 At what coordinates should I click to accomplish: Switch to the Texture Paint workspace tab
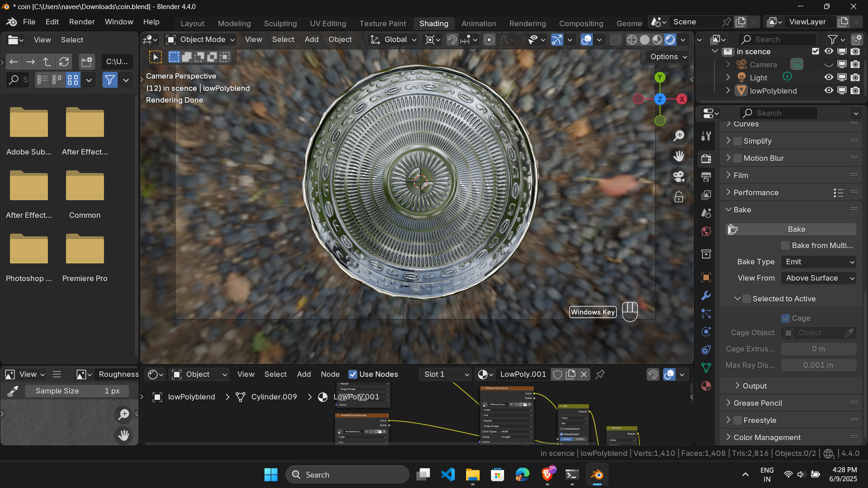pos(382,23)
